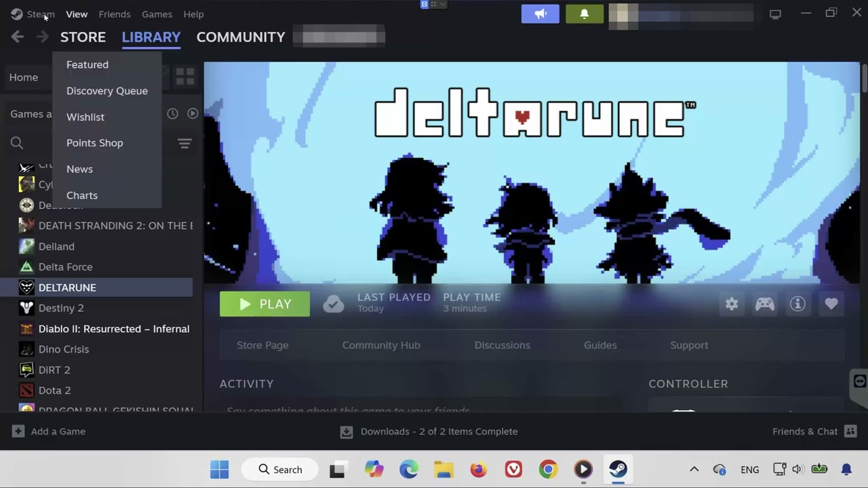Click the library page vertical scrollbar
The image size is (868, 488).
click(x=865, y=79)
